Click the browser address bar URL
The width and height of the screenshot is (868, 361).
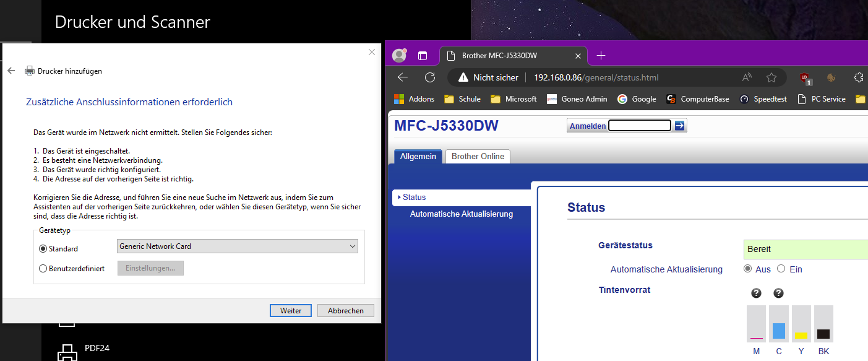pos(596,78)
